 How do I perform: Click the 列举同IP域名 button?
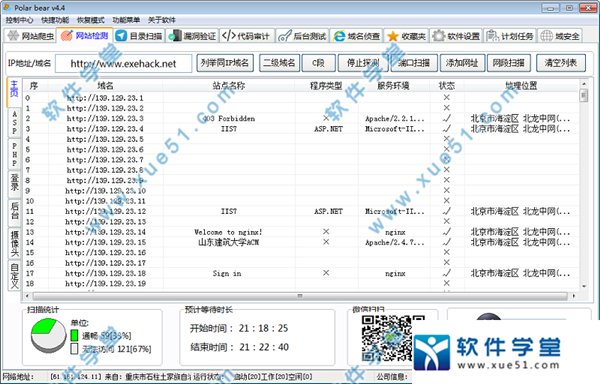click(x=225, y=63)
